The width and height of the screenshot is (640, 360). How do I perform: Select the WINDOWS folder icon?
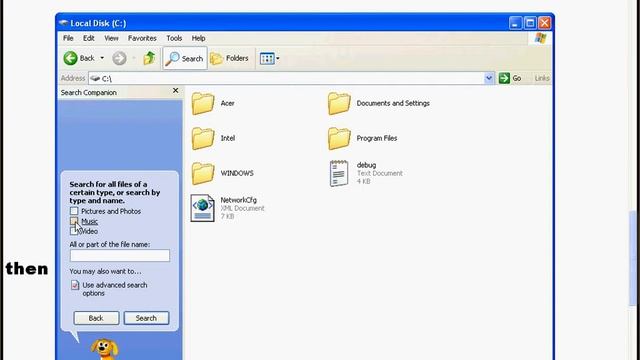(x=203, y=173)
